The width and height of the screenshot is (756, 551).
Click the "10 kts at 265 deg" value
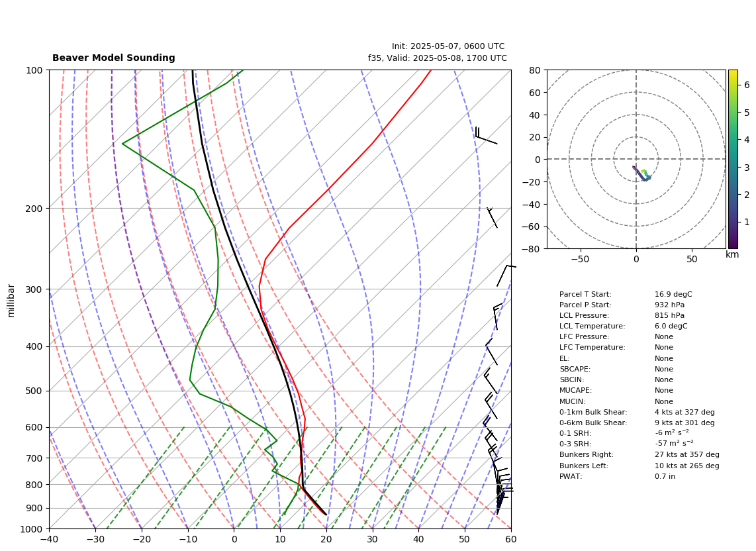click(x=687, y=466)
